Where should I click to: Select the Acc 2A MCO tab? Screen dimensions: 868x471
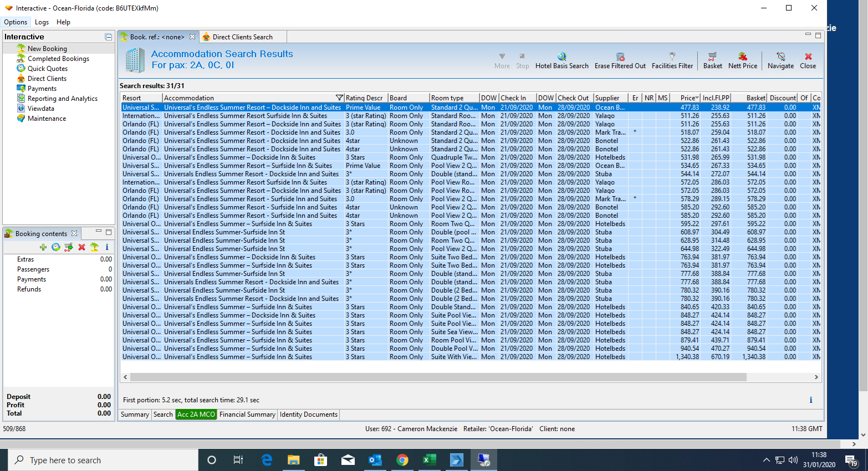coord(196,414)
